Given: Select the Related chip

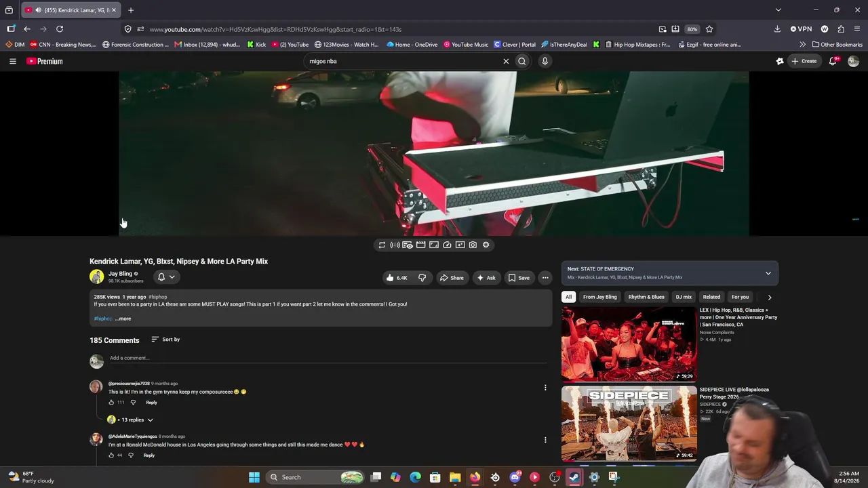Looking at the screenshot, I should tap(711, 297).
